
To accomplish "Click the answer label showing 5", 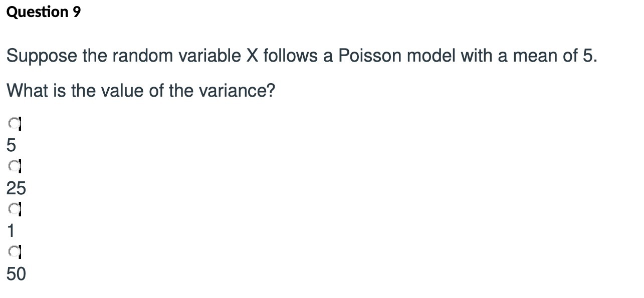I will (11, 146).
